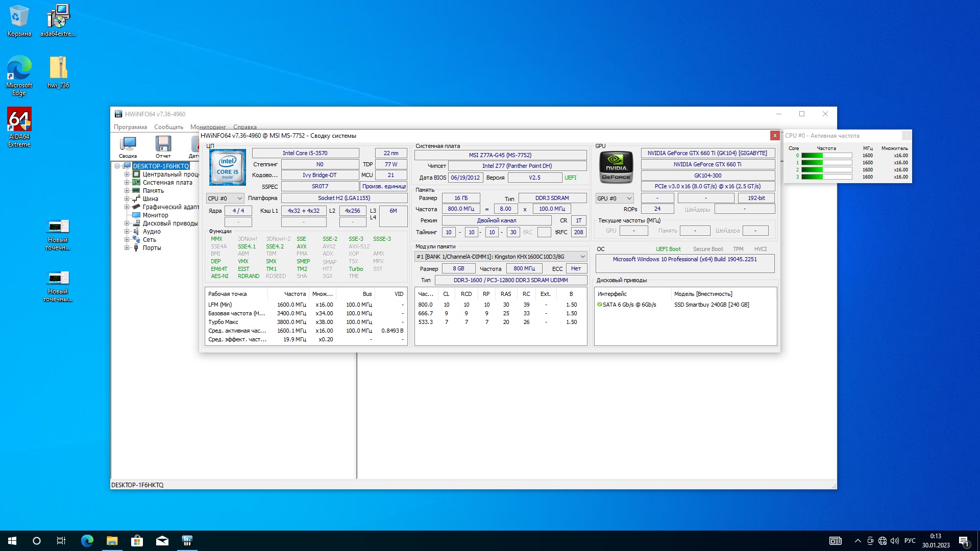980x551 pixels.
Task: Open the CPU #0 selector dropdown
Action: coord(225,198)
